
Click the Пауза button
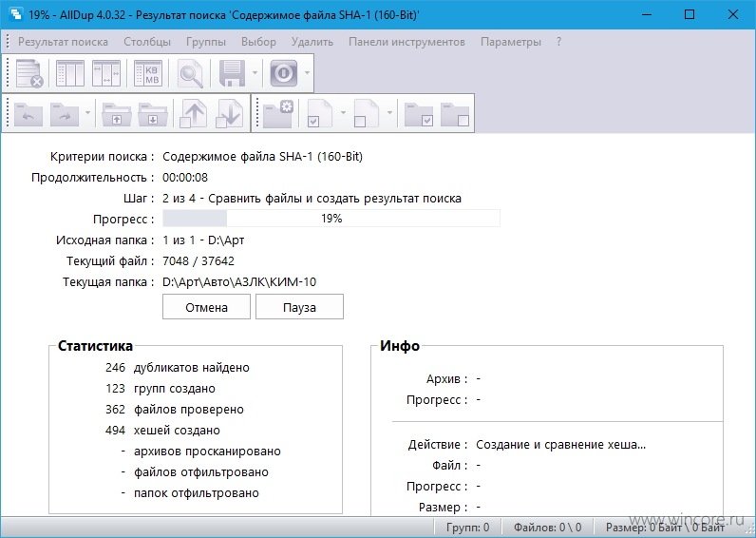point(299,307)
